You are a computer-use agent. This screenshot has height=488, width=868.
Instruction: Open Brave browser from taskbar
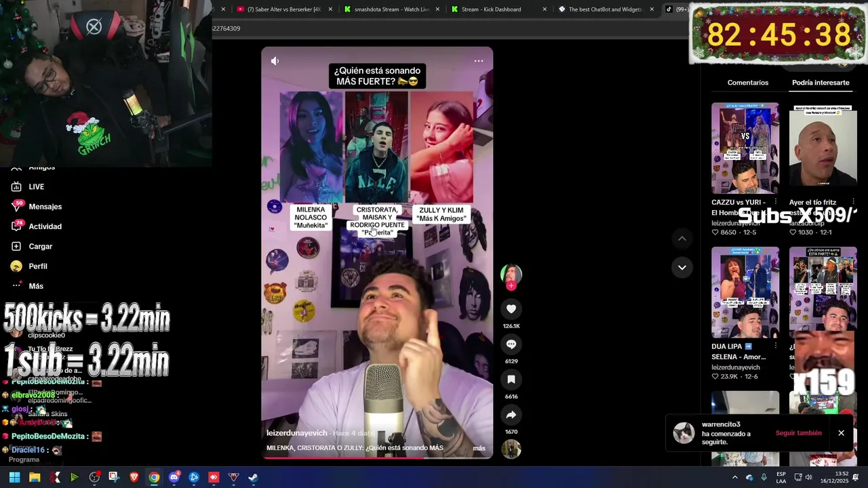click(134, 477)
